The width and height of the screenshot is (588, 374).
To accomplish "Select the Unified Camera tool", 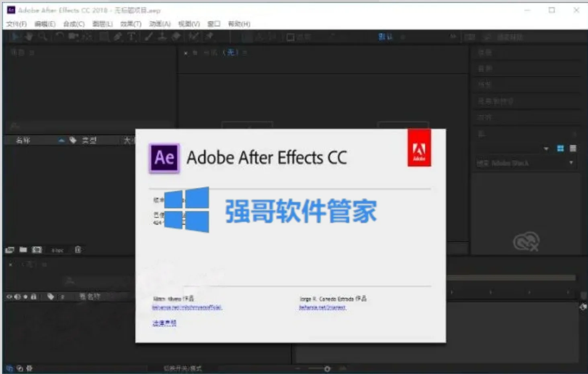I will click(73, 37).
